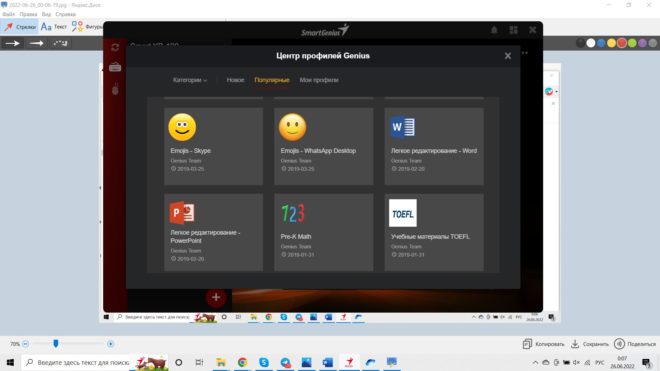Pick the blue color swatch
660x371 pixels.
[601, 43]
